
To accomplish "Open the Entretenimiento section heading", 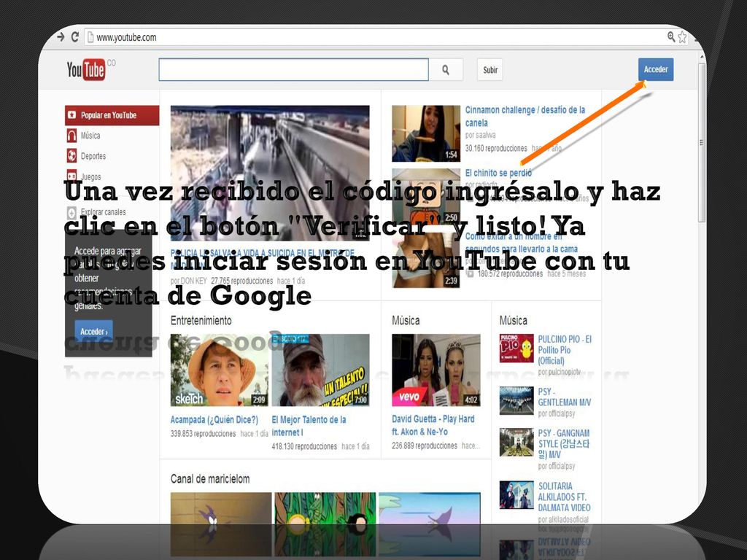I will point(201,321).
